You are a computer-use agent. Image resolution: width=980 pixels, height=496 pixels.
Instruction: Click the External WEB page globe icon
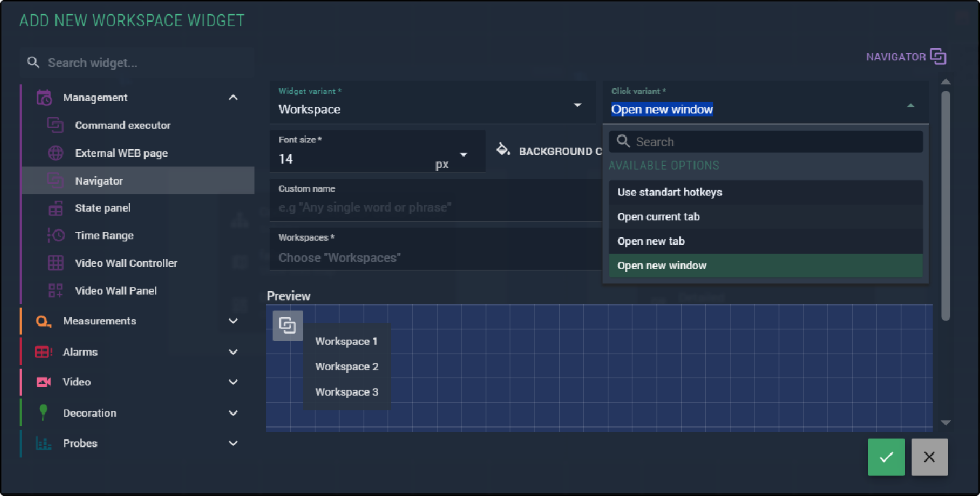[x=56, y=153]
